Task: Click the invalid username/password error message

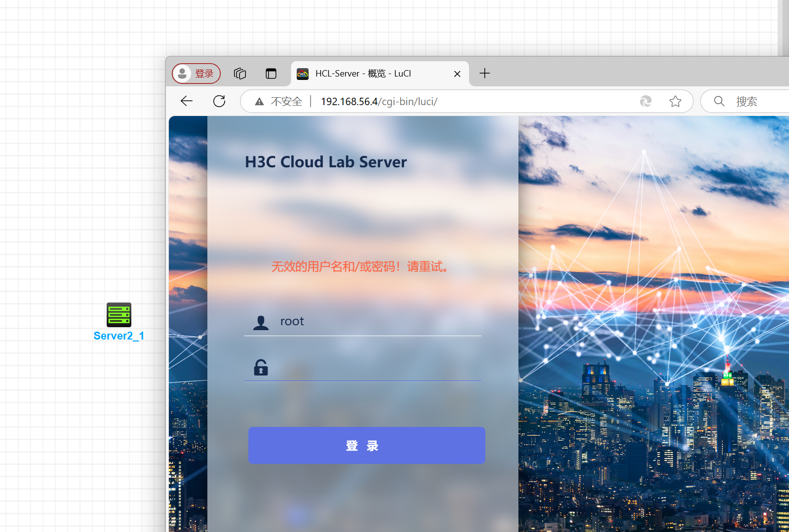Action: [361, 267]
